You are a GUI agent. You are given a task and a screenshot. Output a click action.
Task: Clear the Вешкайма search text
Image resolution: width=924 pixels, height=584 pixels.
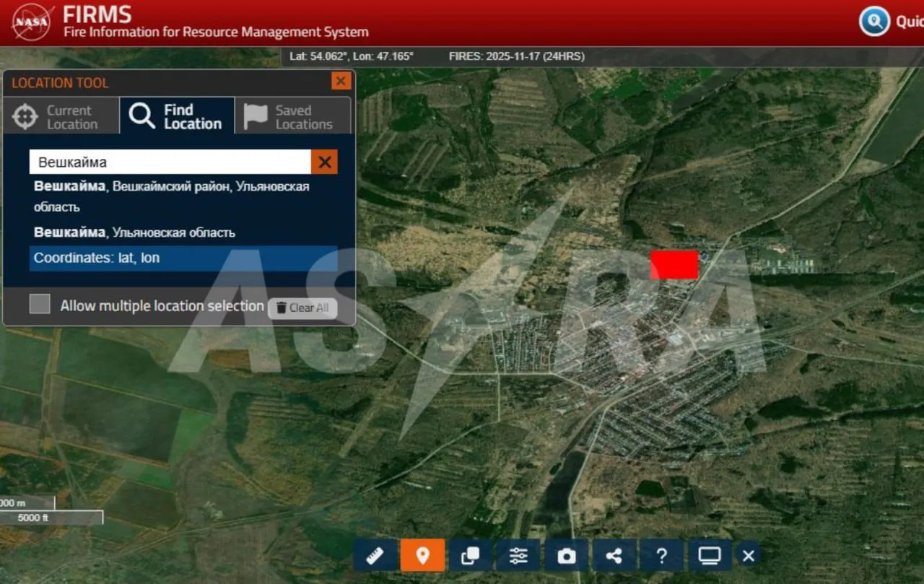[x=325, y=162]
